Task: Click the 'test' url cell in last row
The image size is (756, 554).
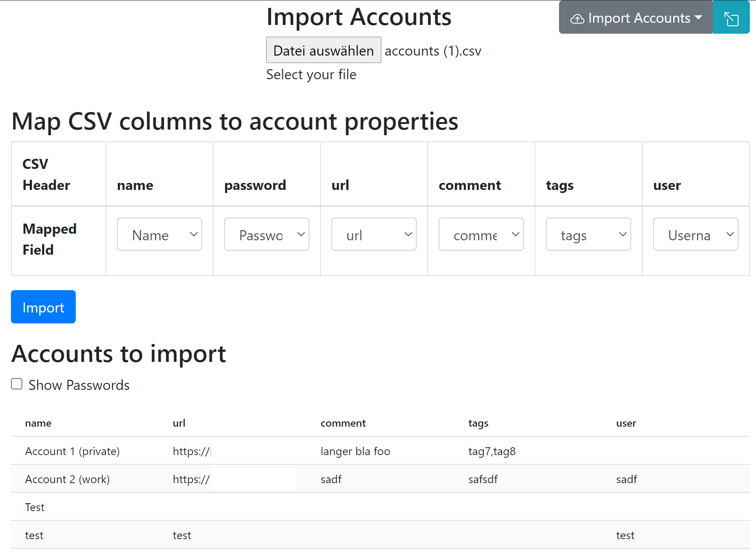Action: [232, 535]
